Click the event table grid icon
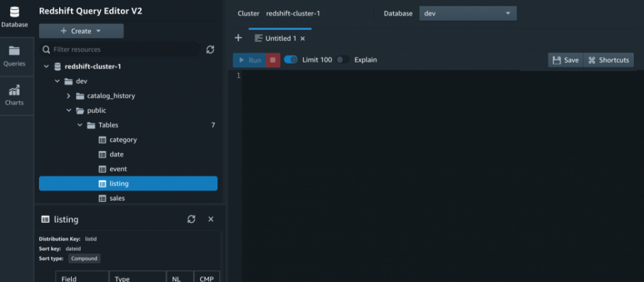644x282 pixels. click(102, 169)
